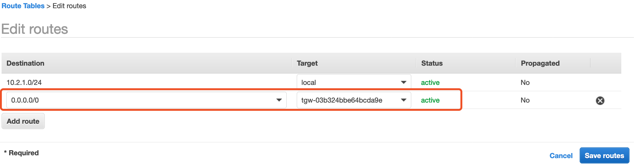Remove the 0.0.0.0/0 route with the X icon
Viewport: 644px width, 166px height.
pos(600,101)
